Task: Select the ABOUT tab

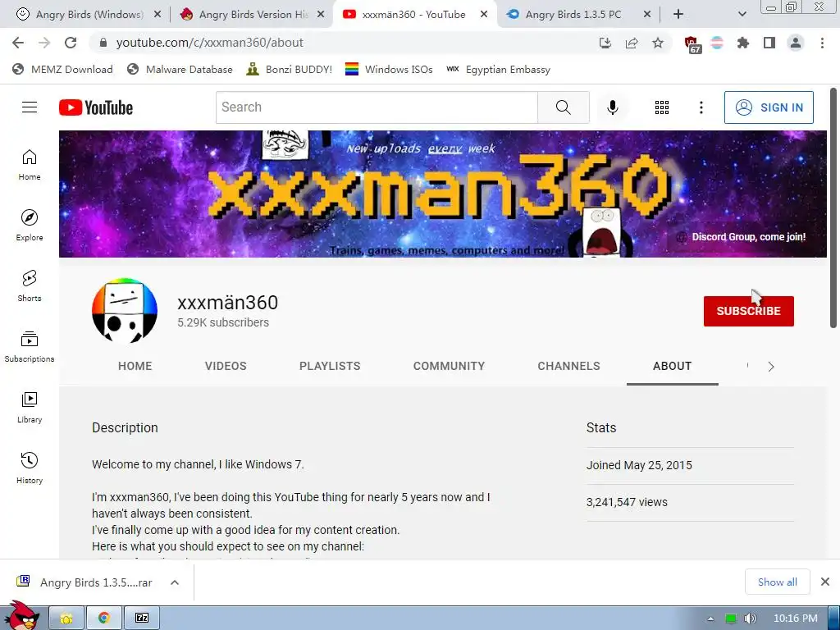Action: pyautogui.click(x=673, y=367)
